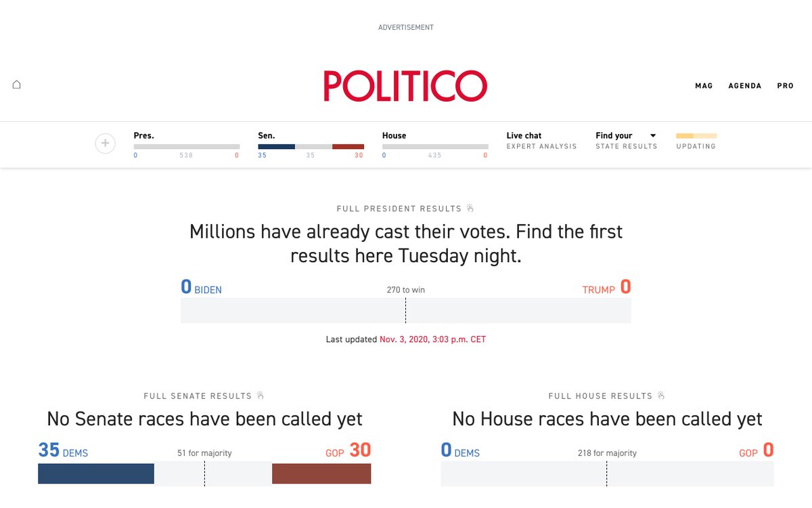Open the Full House Results link

point(600,396)
